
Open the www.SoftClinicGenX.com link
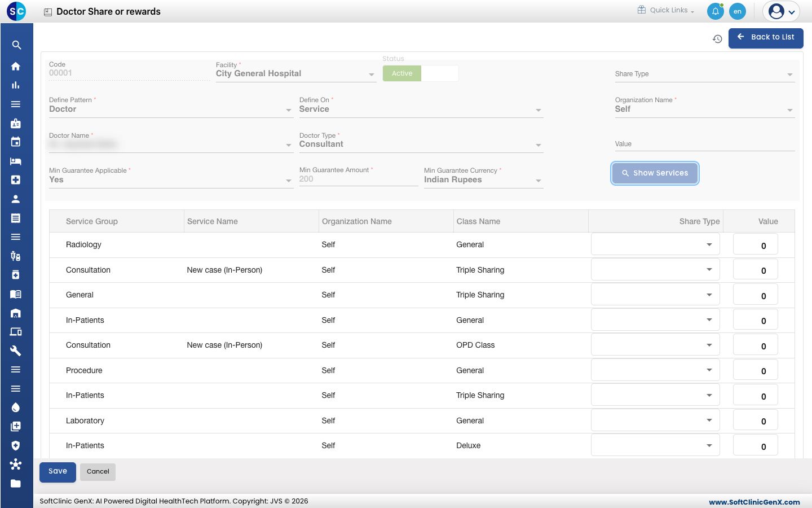[754, 502]
